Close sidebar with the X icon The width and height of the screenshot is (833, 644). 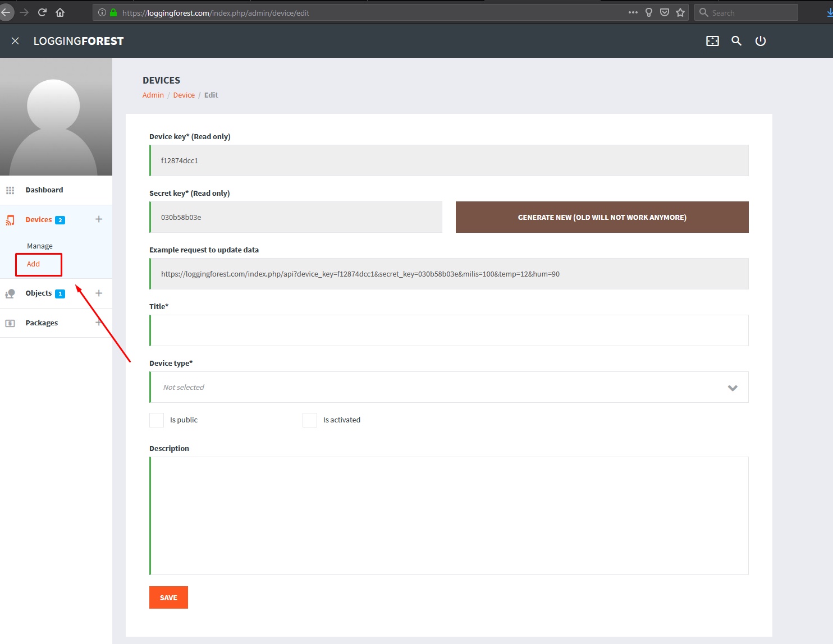[15, 41]
